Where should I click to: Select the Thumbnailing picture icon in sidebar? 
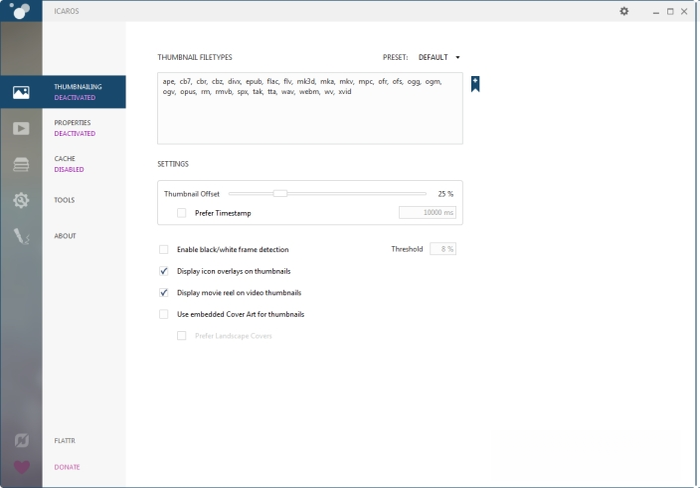click(21, 92)
